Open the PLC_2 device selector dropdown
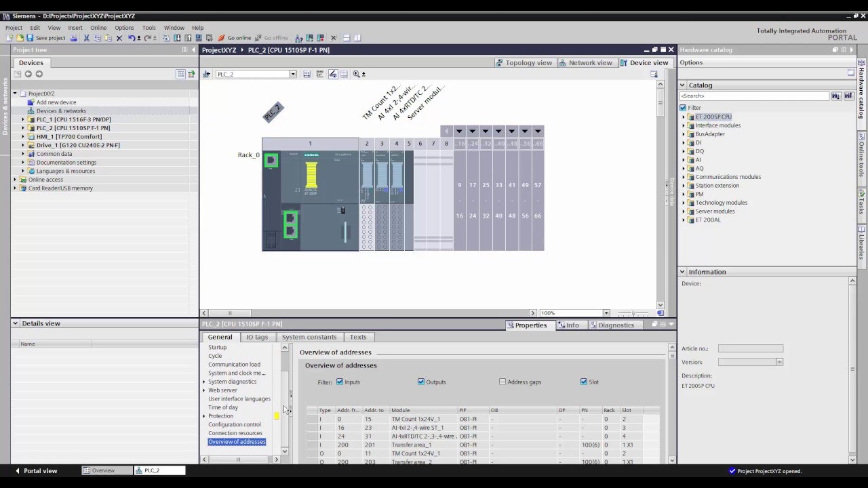Image resolution: width=868 pixels, height=488 pixels. click(293, 74)
